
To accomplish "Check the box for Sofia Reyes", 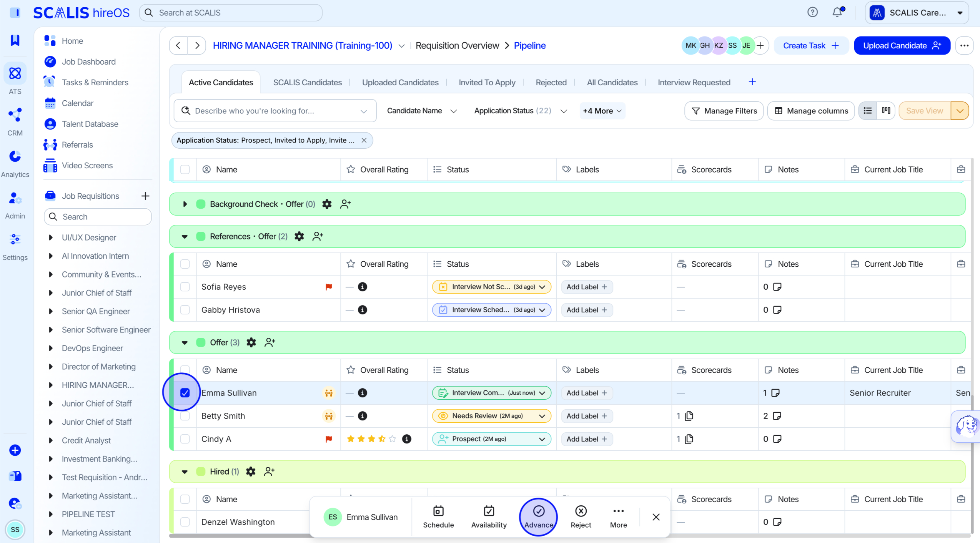I will (x=185, y=287).
